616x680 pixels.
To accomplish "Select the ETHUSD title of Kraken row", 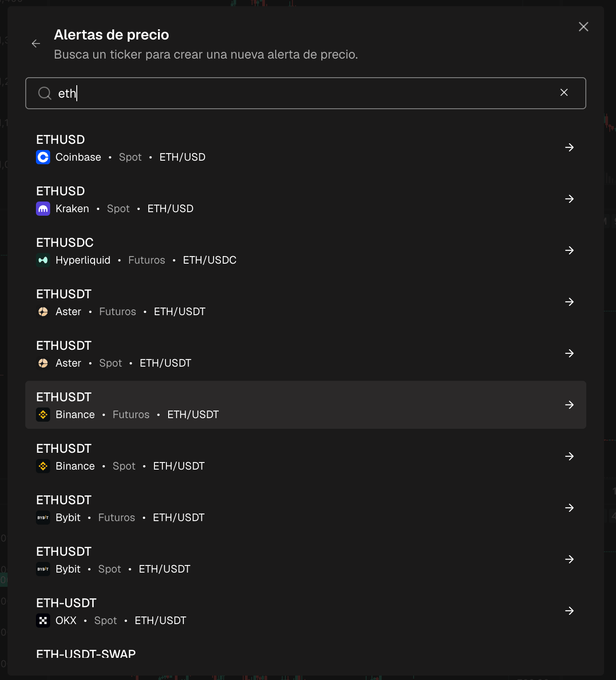I will click(x=60, y=191).
